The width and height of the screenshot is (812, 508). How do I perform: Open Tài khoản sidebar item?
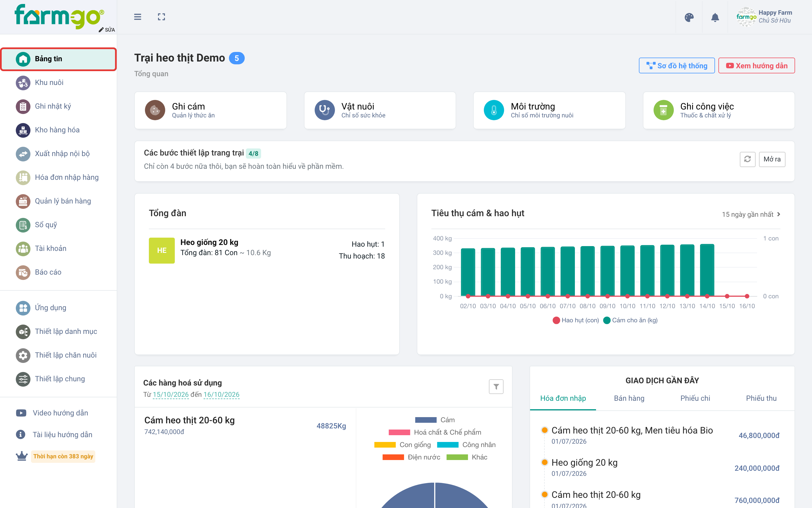pos(58,248)
